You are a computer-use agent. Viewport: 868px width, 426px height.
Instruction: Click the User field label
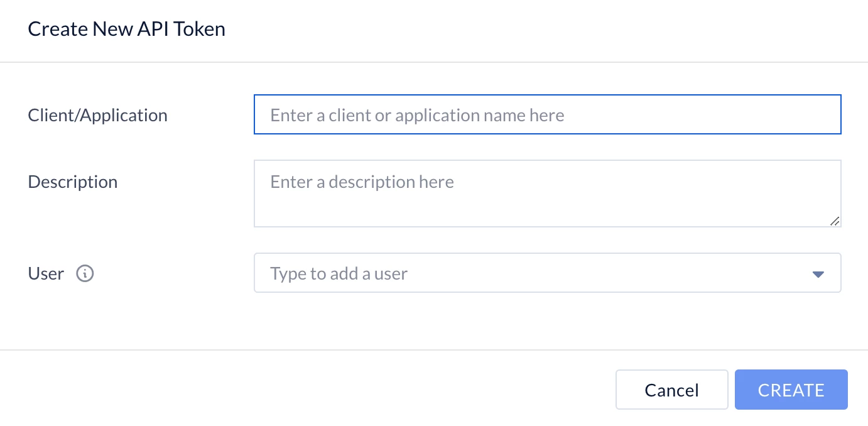(46, 274)
